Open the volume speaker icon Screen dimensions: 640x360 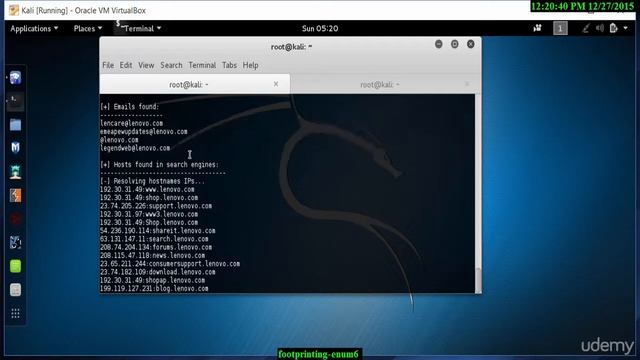600,28
